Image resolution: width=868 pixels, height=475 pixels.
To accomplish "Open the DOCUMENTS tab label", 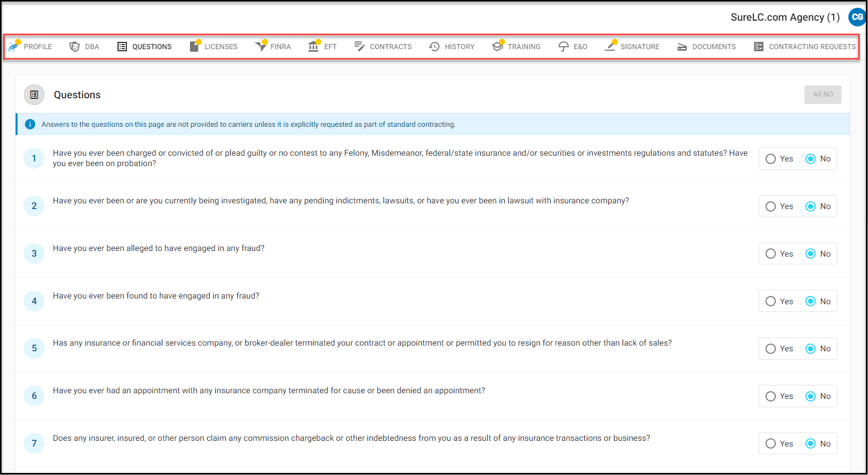I will [x=714, y=47].
